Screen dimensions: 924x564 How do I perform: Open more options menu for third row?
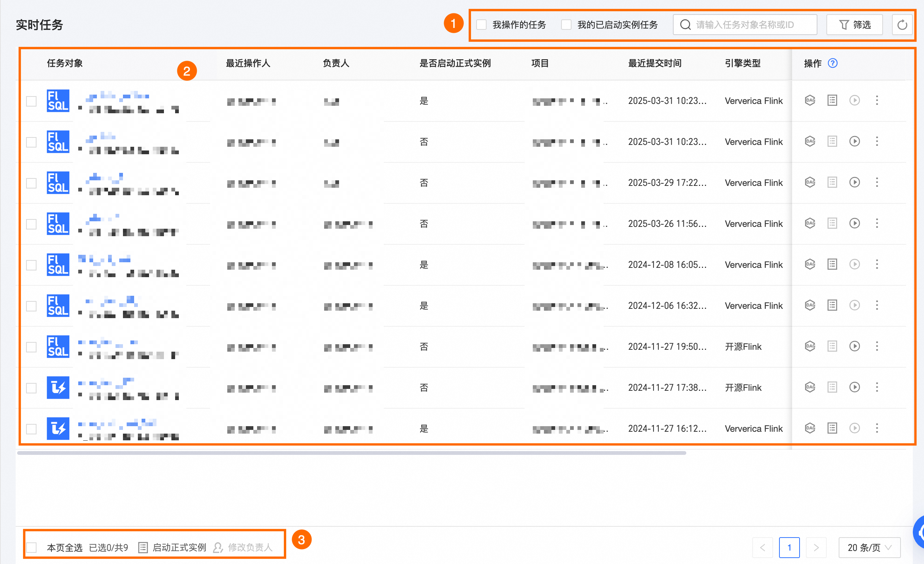[x=877, y=182]
